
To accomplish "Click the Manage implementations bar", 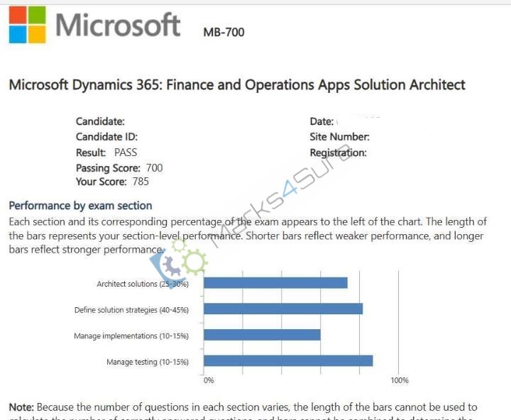I will tap(262, 335).
